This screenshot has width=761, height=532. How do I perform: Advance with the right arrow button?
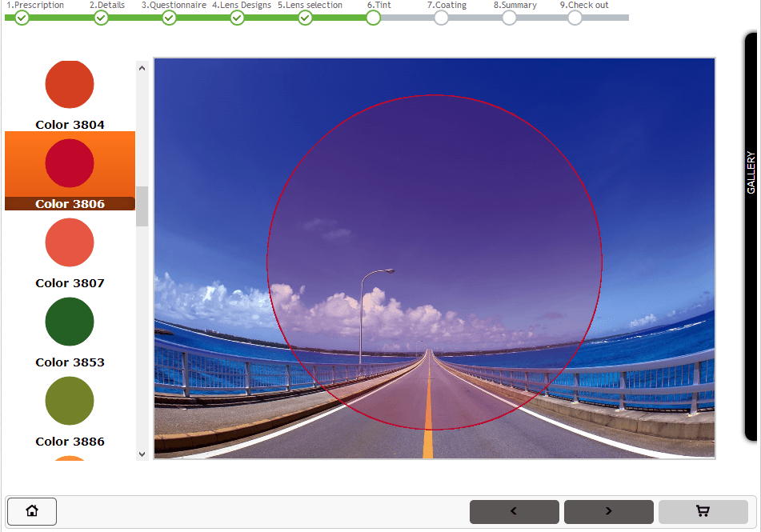(x=608, y=512)
